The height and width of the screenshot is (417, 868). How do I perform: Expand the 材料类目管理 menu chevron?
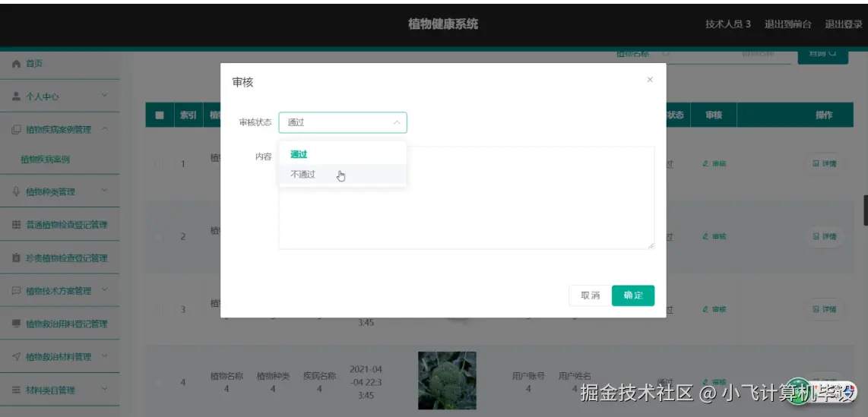tap(105, 390)
